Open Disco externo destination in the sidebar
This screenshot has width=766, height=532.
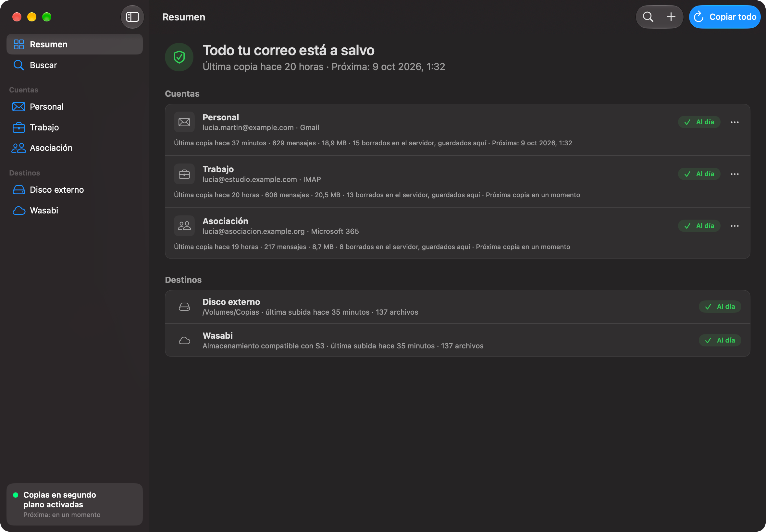point(75,190)
